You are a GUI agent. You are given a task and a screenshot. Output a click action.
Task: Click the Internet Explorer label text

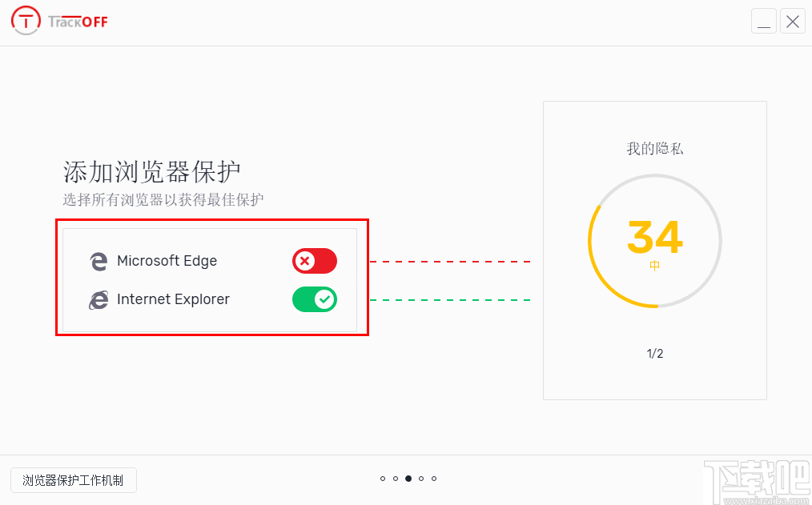tap(173, 299)
